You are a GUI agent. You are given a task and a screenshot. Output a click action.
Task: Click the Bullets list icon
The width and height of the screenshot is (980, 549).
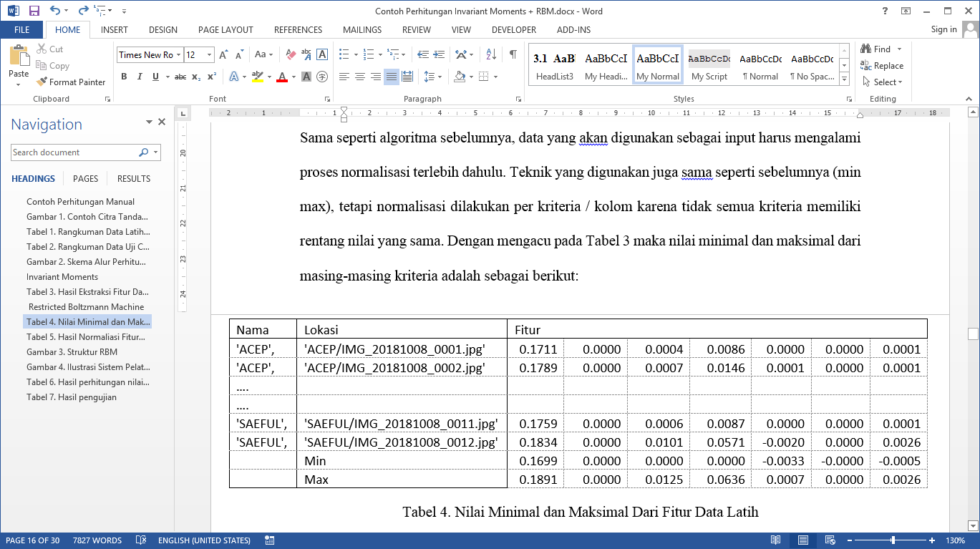[x=344, y=54]
